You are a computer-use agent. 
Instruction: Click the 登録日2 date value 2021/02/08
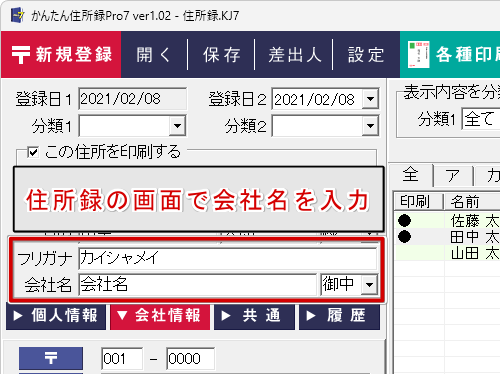[x=314, y=99]
